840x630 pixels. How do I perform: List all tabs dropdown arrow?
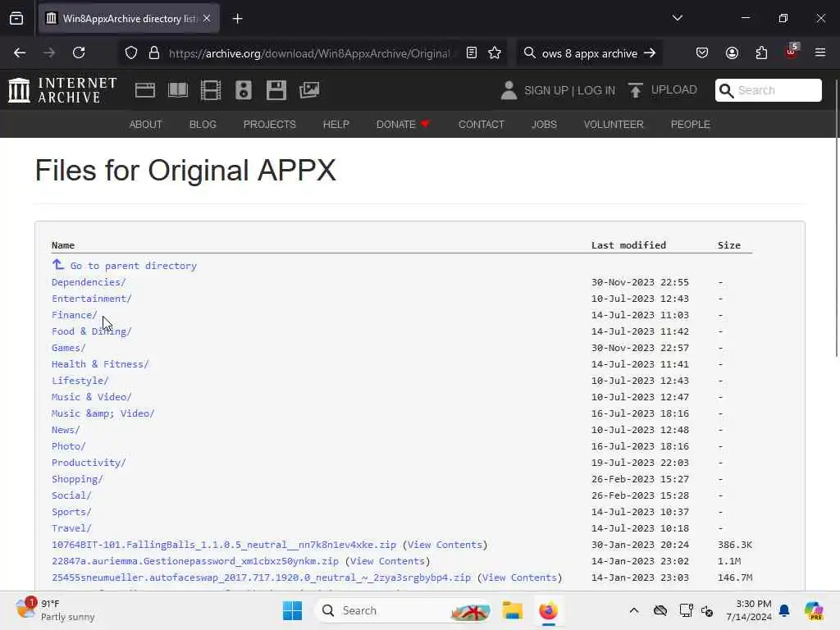pos(678,18)
